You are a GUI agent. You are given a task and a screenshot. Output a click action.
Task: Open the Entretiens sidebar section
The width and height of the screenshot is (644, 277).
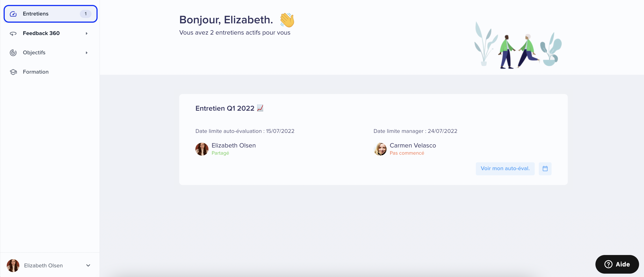(51, 14)
